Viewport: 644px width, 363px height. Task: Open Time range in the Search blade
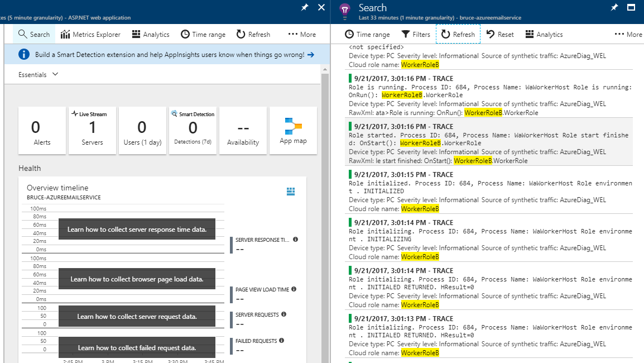tap(367, 35)
